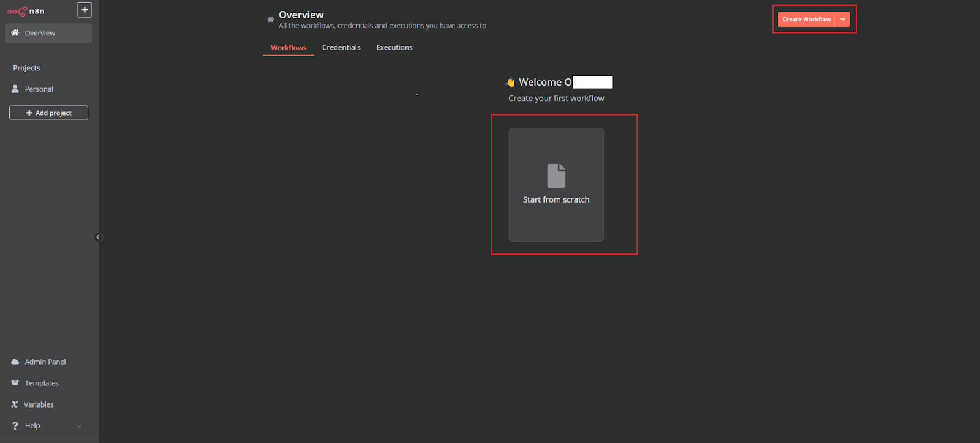Open the Create Workflow dropdown arrow
Image resolution: width=980 pixels, height=443 pixels.
point(843,20)
